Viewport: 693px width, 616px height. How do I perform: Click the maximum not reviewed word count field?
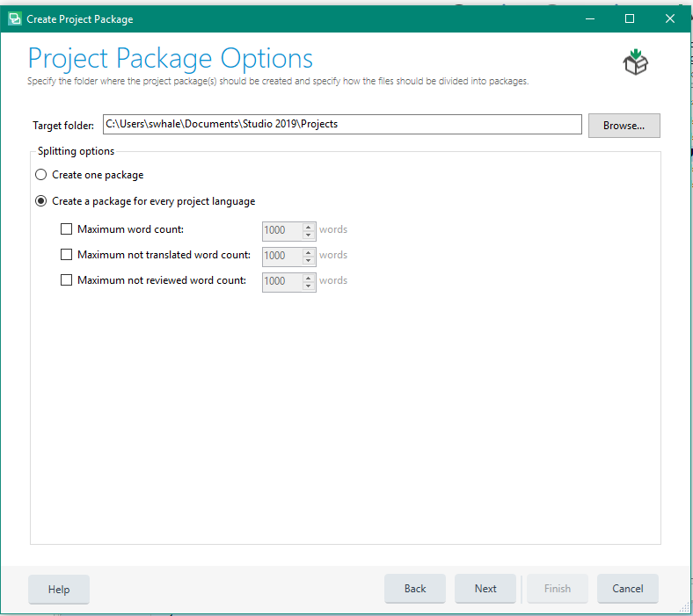click(282, 281)
